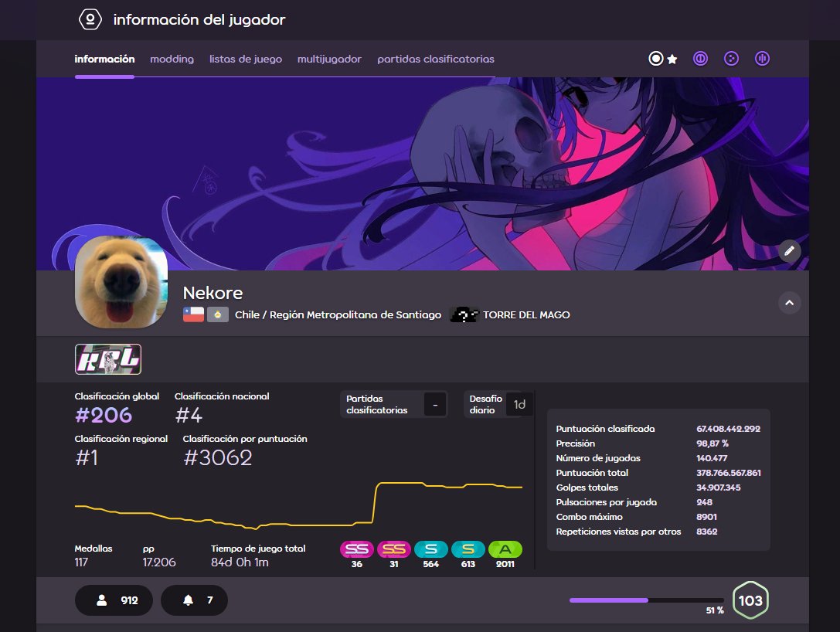Click the Precisión value 98,87 %
Image resolution: width=840 pixels, height=632 pixels.
[x=712, y=443]
